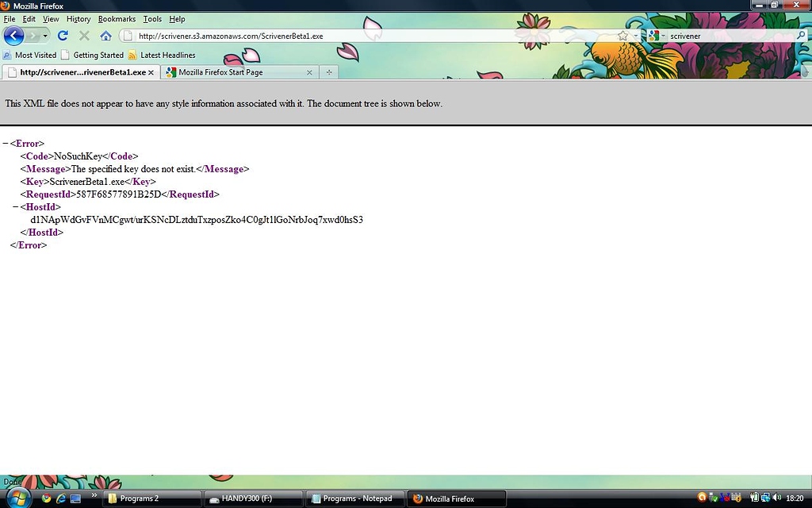Collapse the Error element in the XML tree

click(6, 143)
